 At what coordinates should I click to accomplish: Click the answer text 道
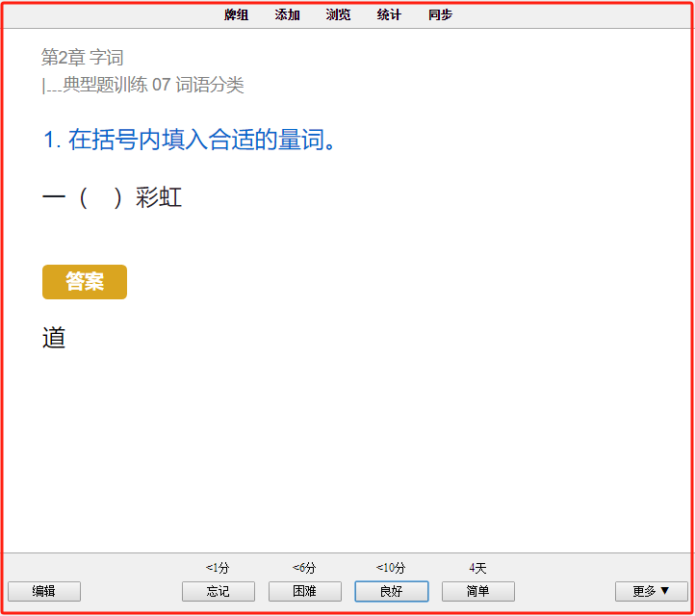54,338
